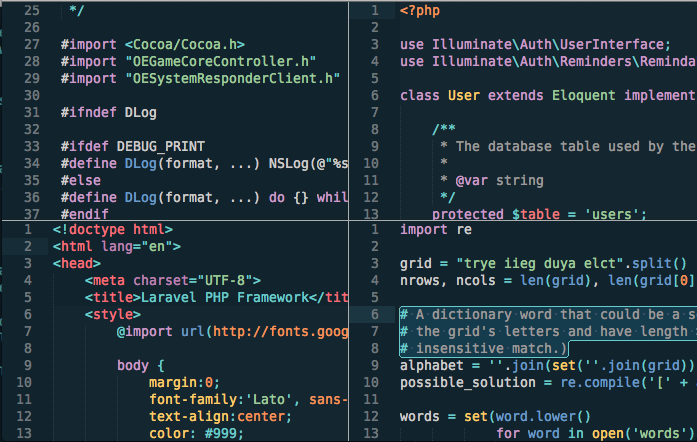Click the <html lang="en"> line
Image resolution: width=697 pixels, height=442 pixels.
116,246
